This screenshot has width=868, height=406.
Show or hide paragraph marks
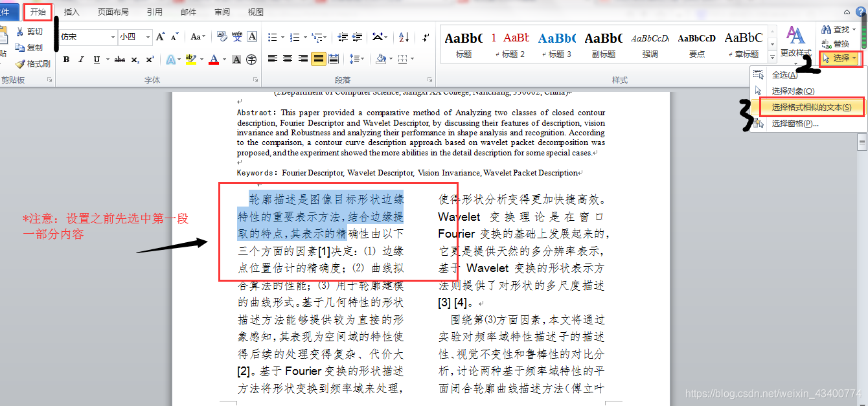[426, 37]
